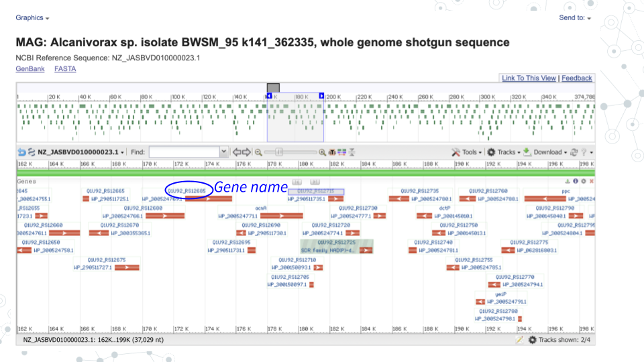Pan the sequence view left
The width and height of the screenshot is (644, 362).
click(x=236, y=152)
